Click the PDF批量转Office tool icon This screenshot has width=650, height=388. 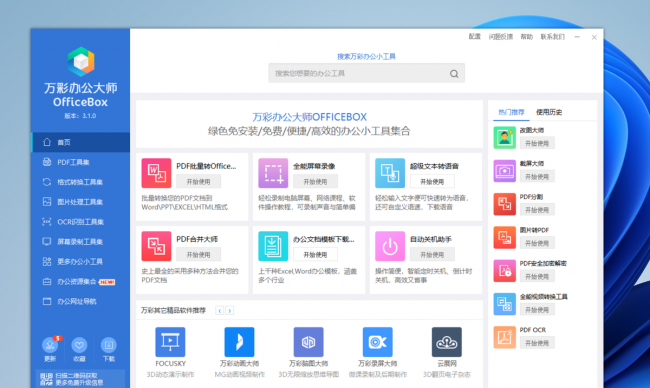tap(156, 173)
